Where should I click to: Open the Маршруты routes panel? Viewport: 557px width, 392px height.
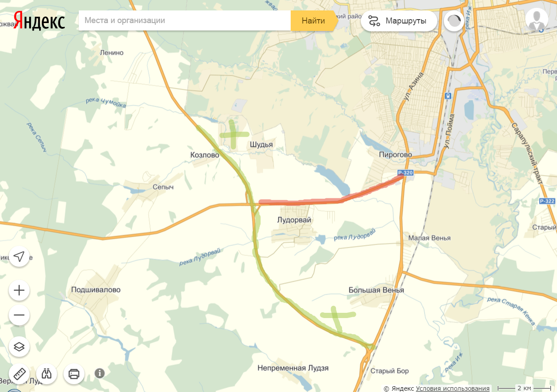(399, 21)
